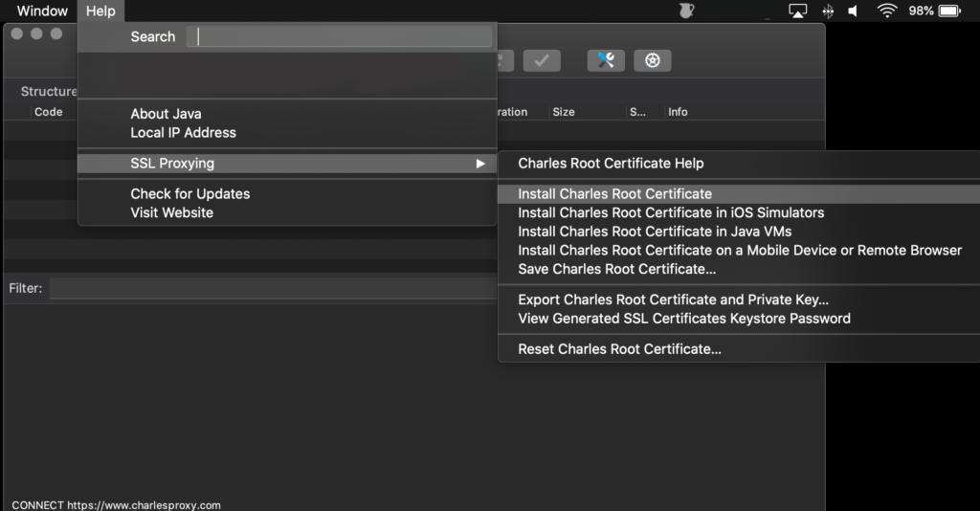Close the open Help menu
980x511 pixels.
[100, 11]
